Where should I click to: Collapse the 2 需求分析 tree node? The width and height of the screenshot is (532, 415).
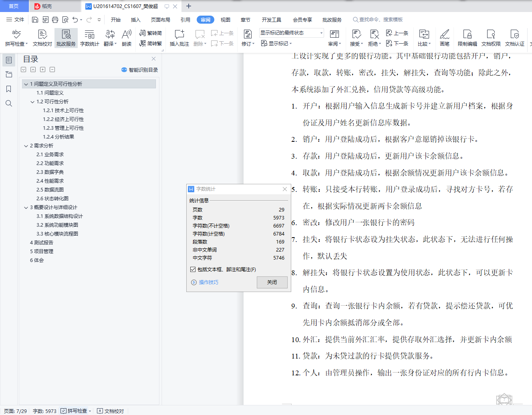tap(26, 146)
